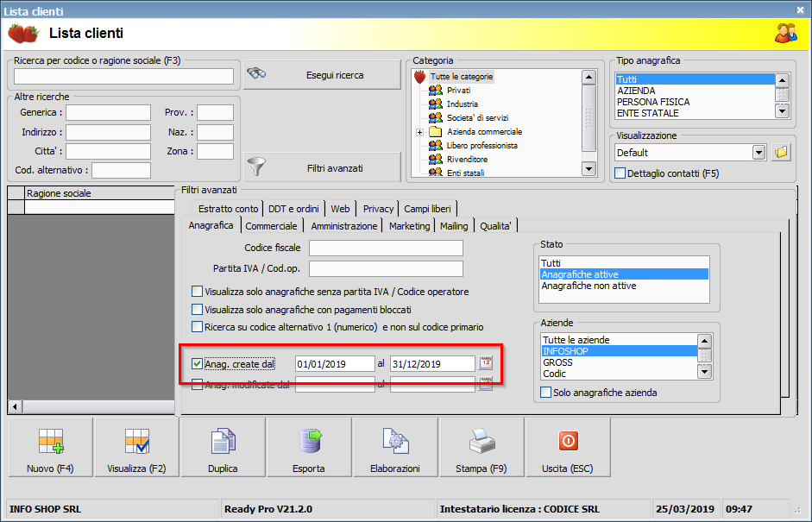Close the Lista clienti window

click(x=801, y=9)
